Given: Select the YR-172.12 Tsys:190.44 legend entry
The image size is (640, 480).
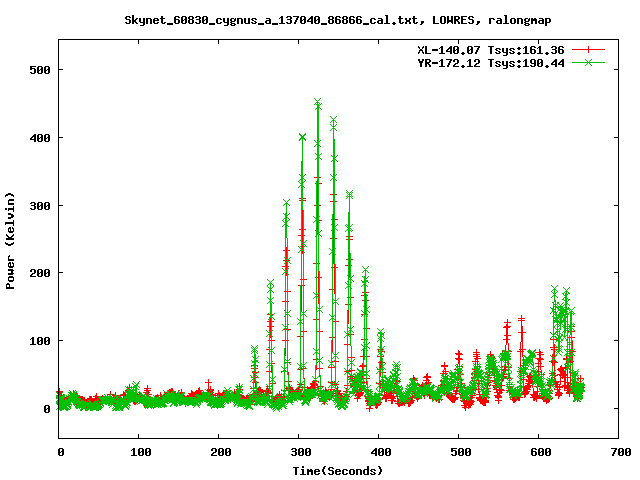Looking at the screenshot, I should [x=491, y=63].
